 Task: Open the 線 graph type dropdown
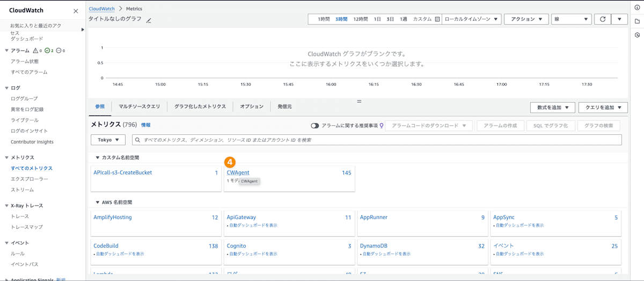point(572,19)
